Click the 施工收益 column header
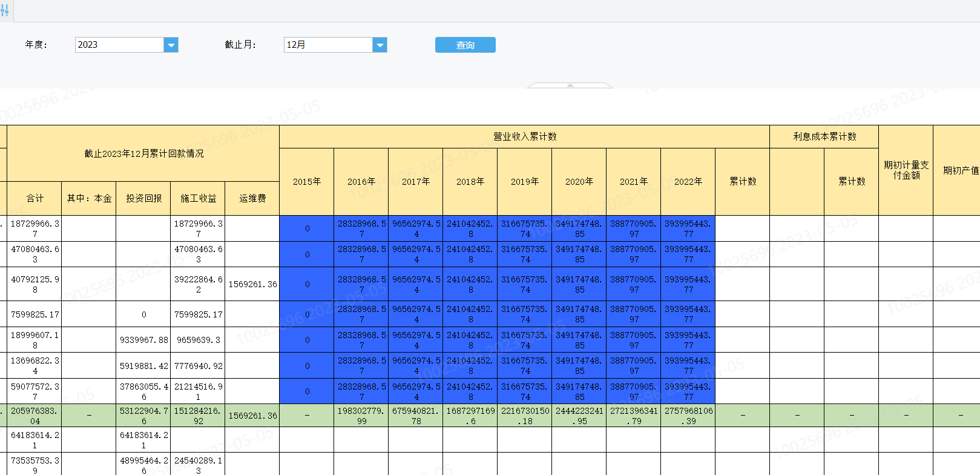 198,198
